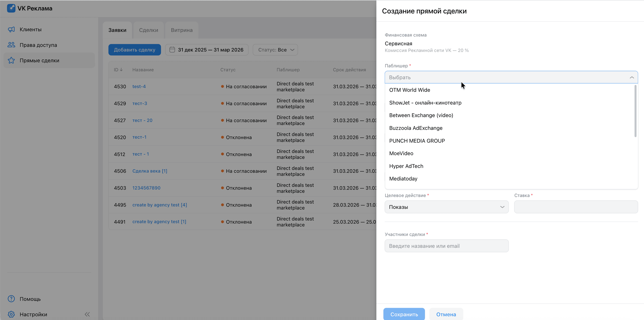Open the 1234567890 deal link
Viewport: 644px width, 320px height.
click(x=146, y=188)
